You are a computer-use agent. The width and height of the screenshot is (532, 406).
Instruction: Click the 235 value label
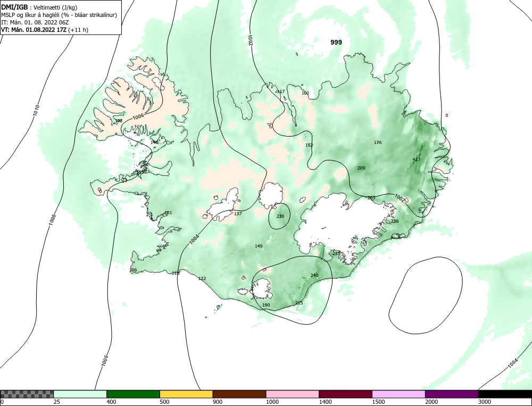(x=336, y=253)
